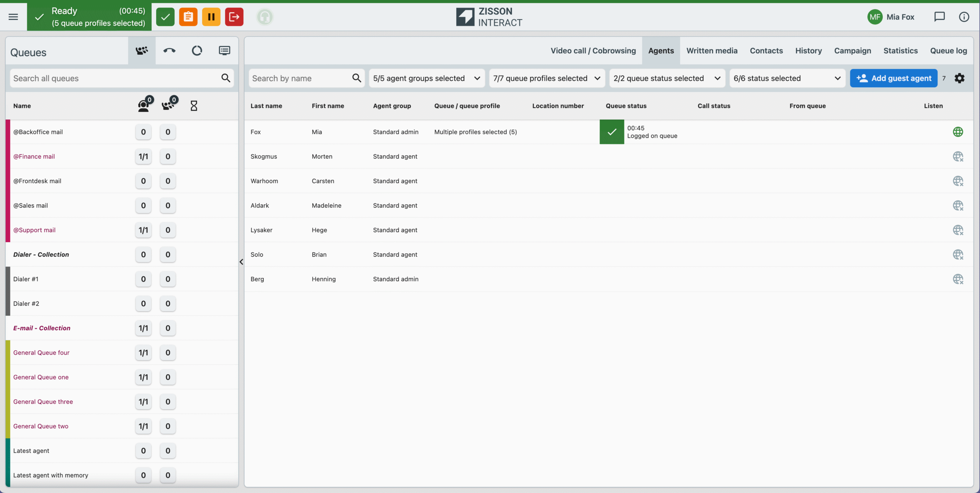Click the red log off icon

[x=234, y=17]
